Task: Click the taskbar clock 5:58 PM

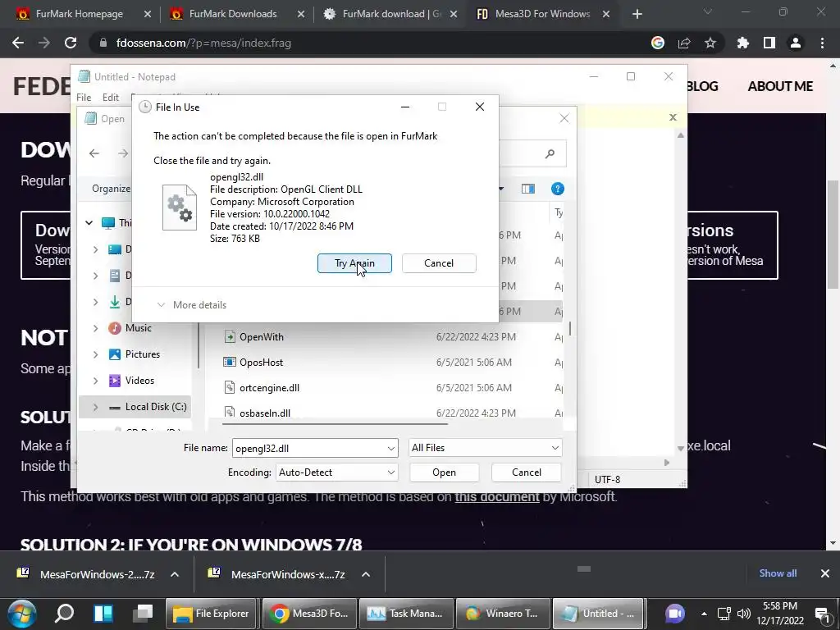Action: (x=779, y=606)
